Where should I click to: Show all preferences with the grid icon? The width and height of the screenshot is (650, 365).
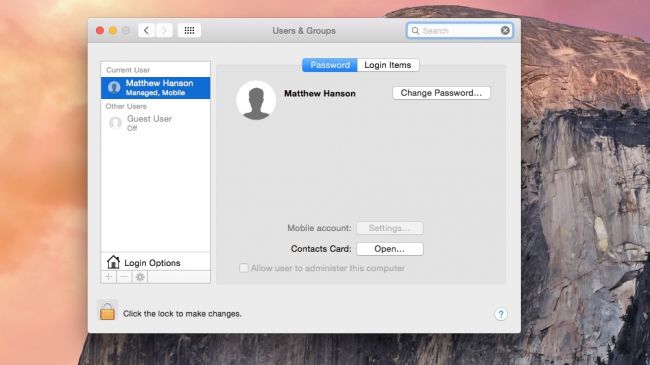pyautogui.click(x=189, y=30)
